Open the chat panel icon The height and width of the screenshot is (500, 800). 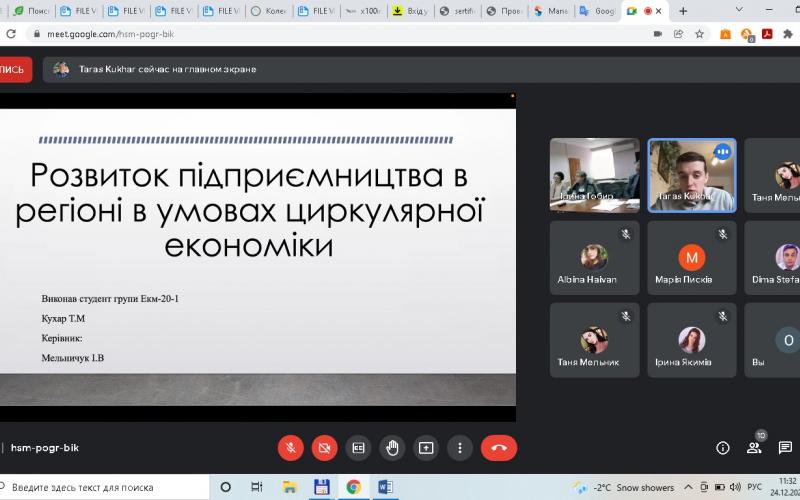[x=785, y=448]
